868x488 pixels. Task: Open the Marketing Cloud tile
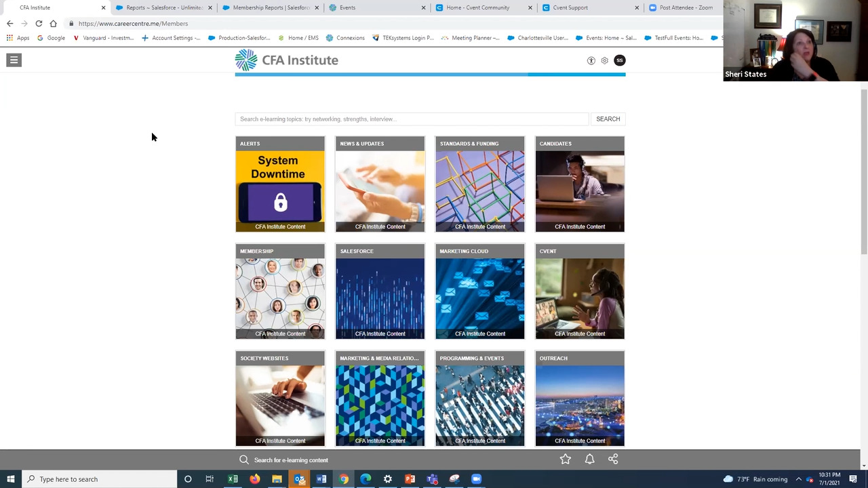point(480,291)
